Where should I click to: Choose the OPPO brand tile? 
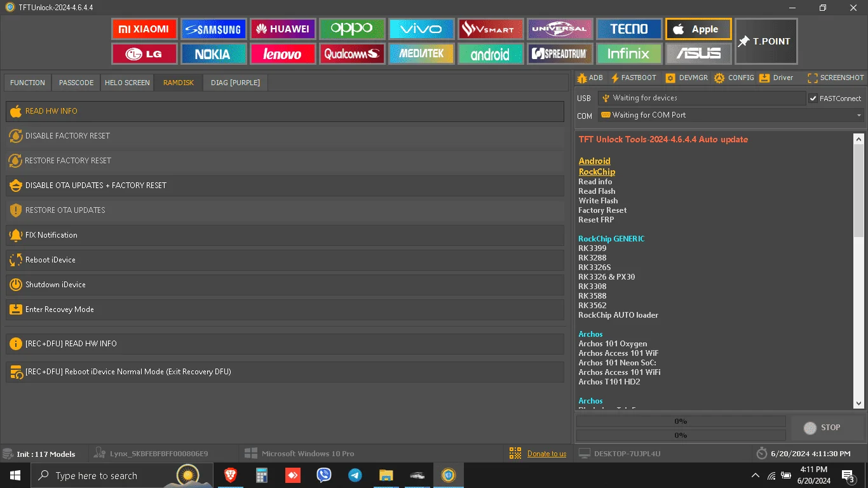[352, 29]
